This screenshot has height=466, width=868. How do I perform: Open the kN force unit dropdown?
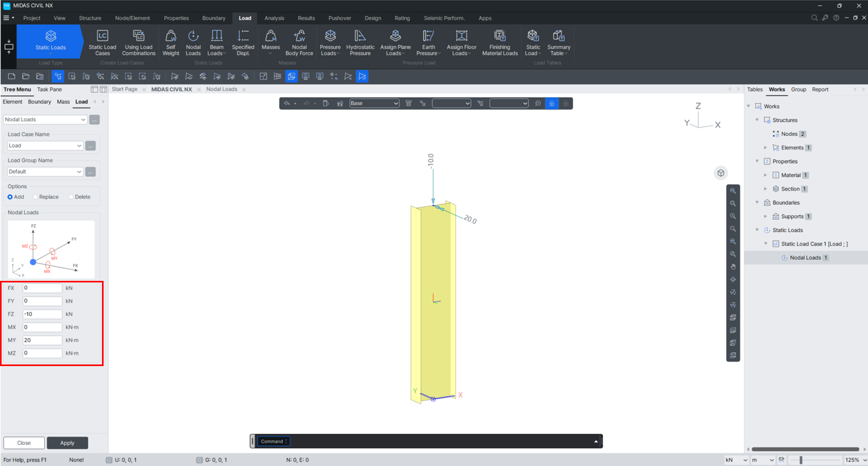(736, 460)
